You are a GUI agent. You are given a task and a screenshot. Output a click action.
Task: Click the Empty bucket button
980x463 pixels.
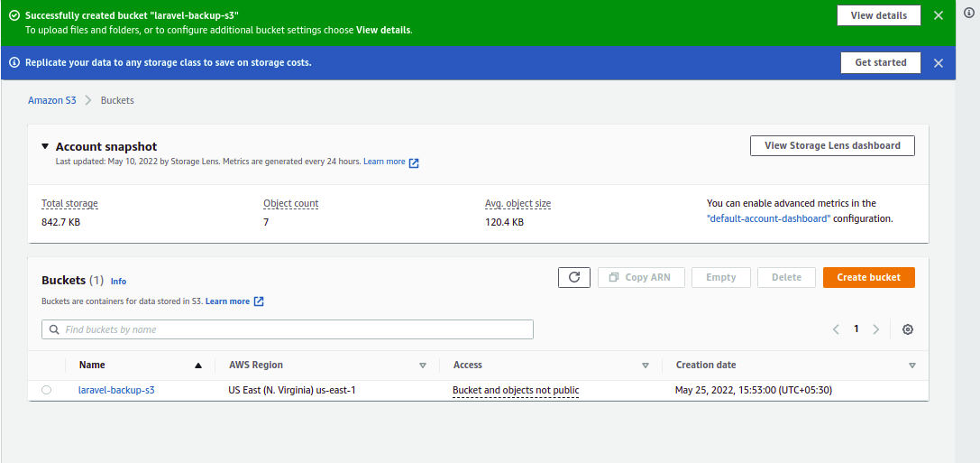(720, 277)
